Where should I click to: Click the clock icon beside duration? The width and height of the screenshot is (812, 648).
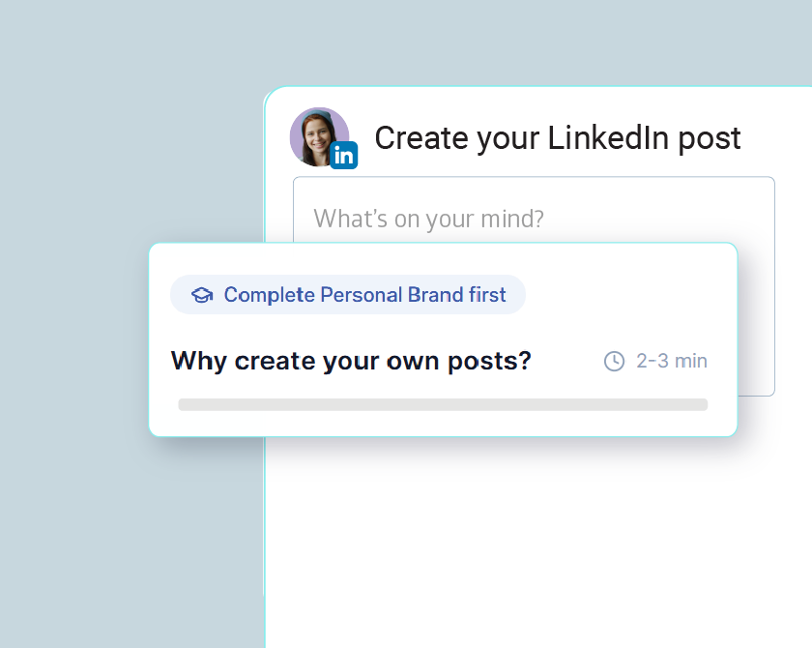click(x=614, y=361)
